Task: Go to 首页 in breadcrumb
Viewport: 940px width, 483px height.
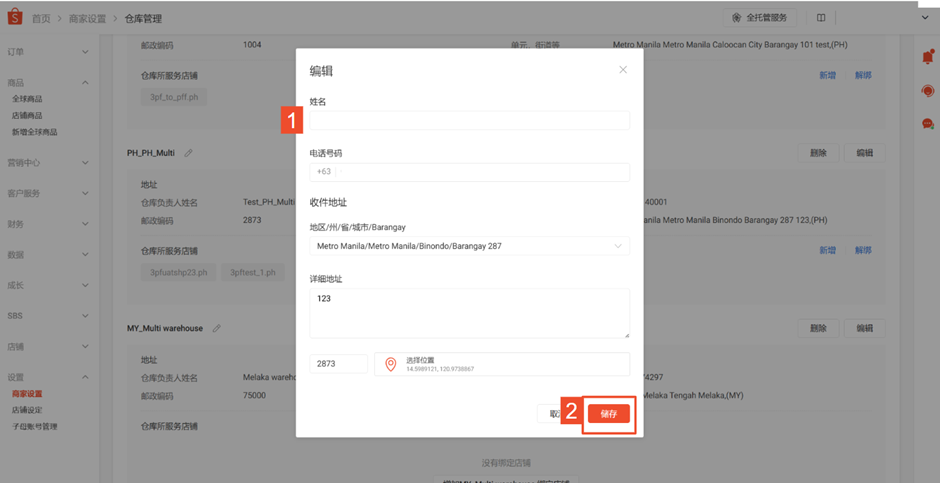Action: coord(41,19)
